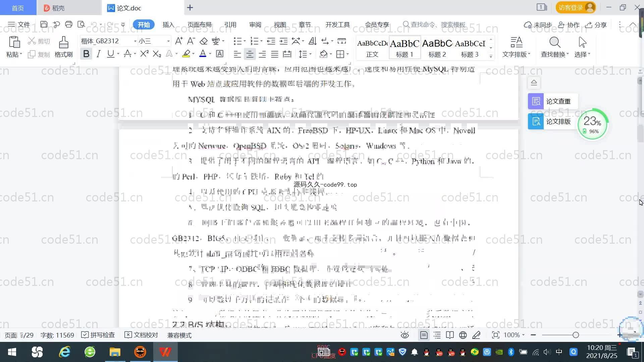Expand the font color dropdown arrow
This screenshot has width=644, height=362.
coord(210,54)
